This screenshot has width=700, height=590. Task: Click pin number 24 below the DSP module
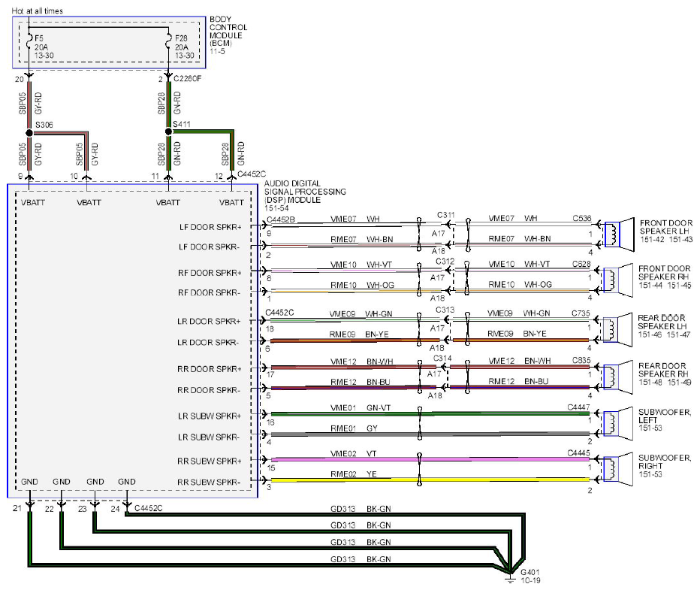click(115, 509)
